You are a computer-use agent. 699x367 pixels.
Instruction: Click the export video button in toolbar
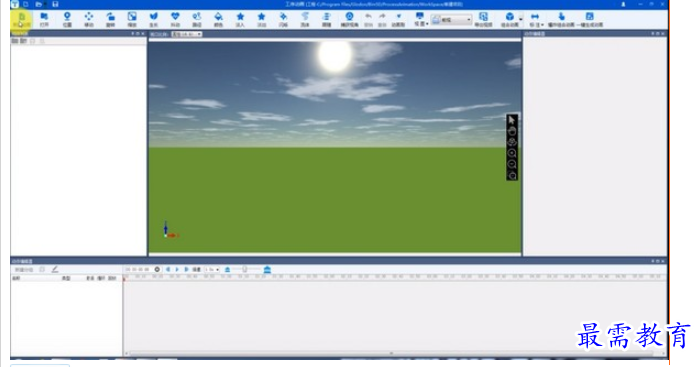coord(483,19)
